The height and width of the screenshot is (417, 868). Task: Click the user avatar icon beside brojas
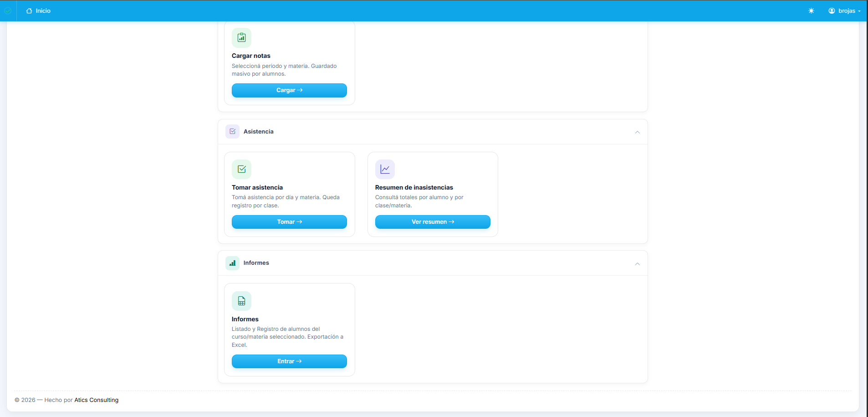point(832,11)
